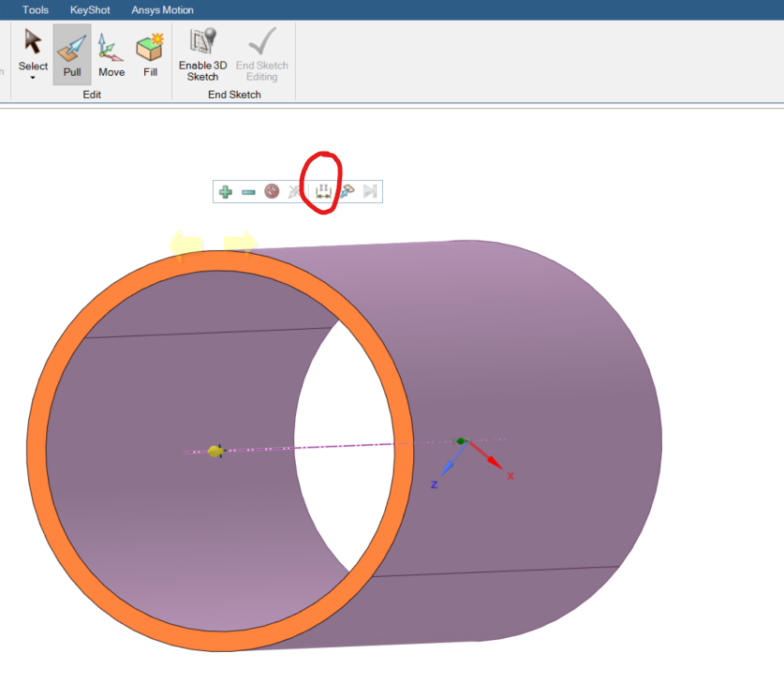The image size is (784, 698).
Task: Choose the Up To pull option
Action: click(347, 191)
